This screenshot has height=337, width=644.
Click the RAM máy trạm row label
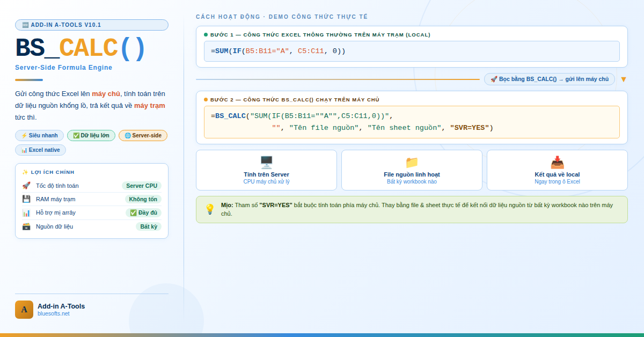click(56, 199)
